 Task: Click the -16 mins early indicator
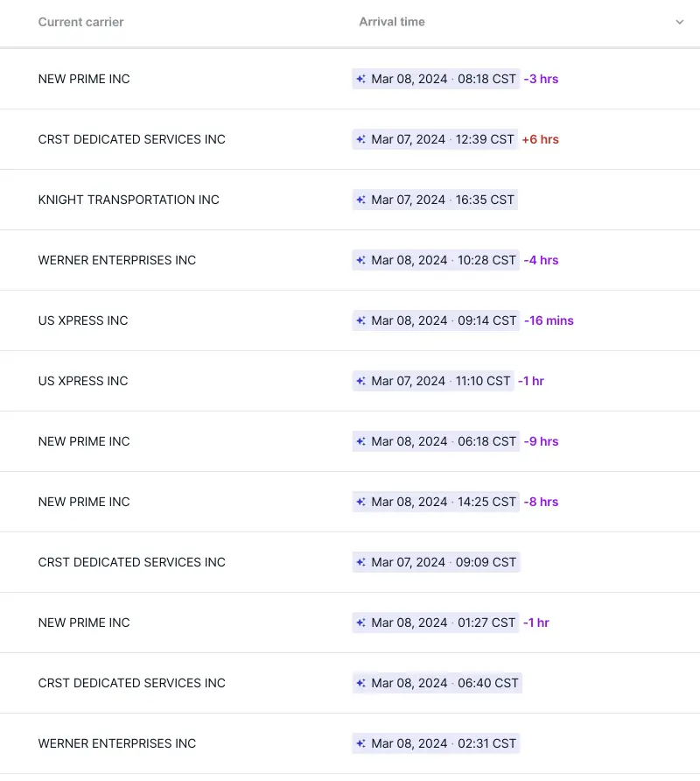[549, 320]
